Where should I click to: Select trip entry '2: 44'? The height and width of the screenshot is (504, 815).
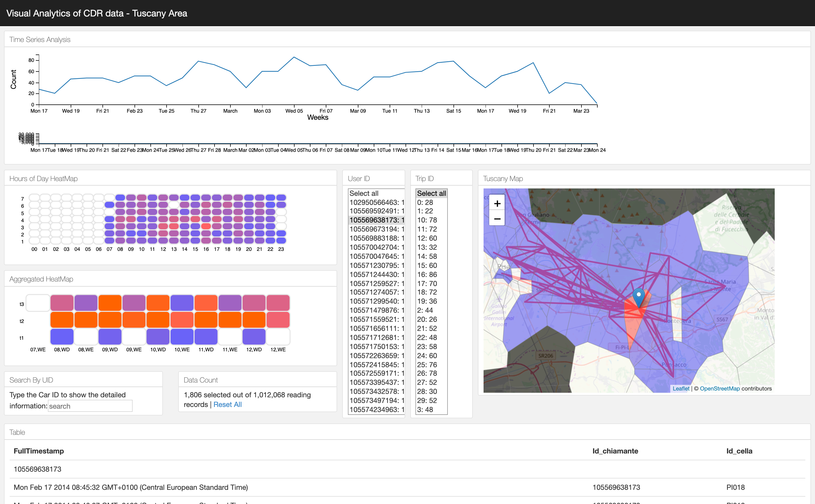point(431,310)
